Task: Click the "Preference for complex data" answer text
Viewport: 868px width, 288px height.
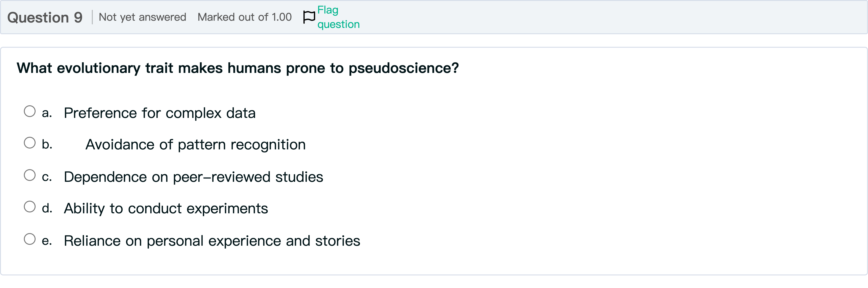Action: (x=160, y=113)
